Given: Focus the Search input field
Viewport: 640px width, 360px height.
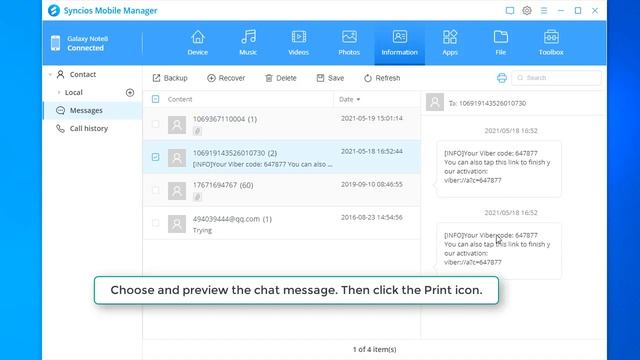Looking at the screenshot, I should (x=556, y=78).
